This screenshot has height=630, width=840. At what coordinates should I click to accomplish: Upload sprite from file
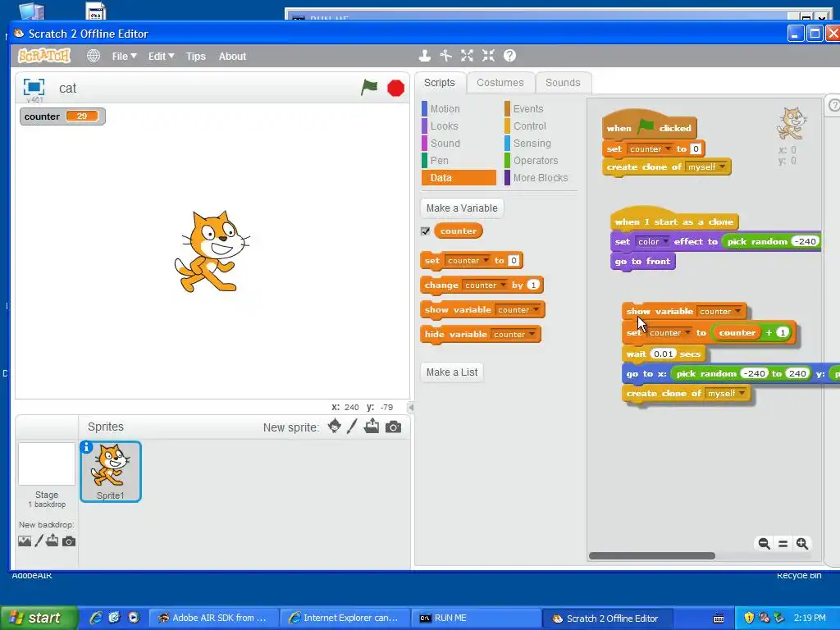click(372, 427)
